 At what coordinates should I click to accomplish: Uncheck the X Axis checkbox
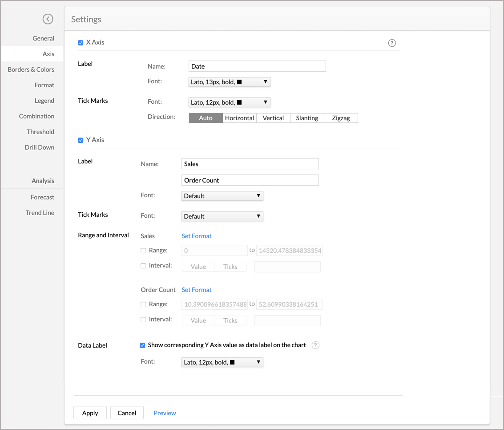(x=81, y=43)
